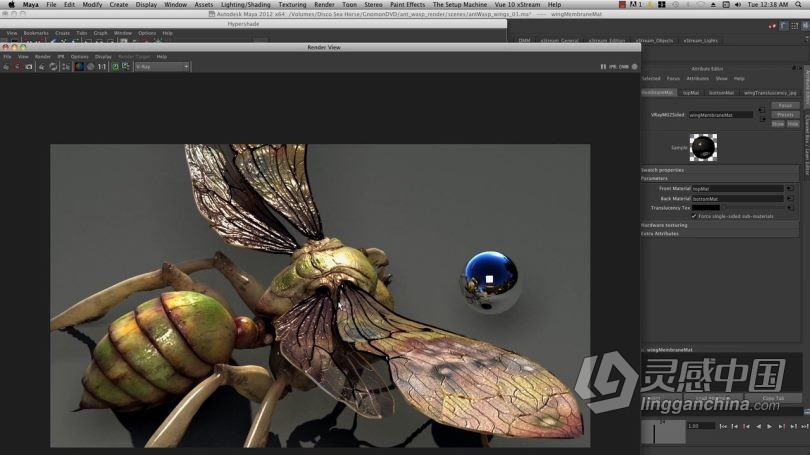The image size is (810, 455).
Task: Click the play forwards button
Action: click(x=770, y=426)
